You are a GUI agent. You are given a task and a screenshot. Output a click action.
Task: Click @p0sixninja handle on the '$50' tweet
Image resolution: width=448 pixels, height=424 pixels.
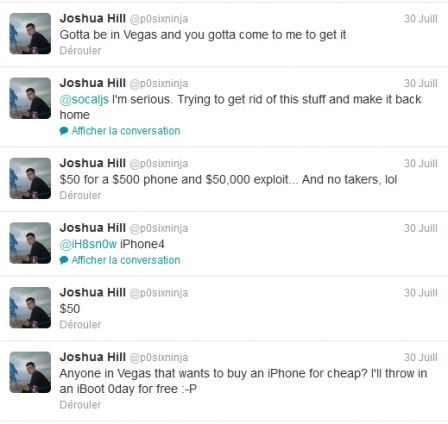coord(159,293)
